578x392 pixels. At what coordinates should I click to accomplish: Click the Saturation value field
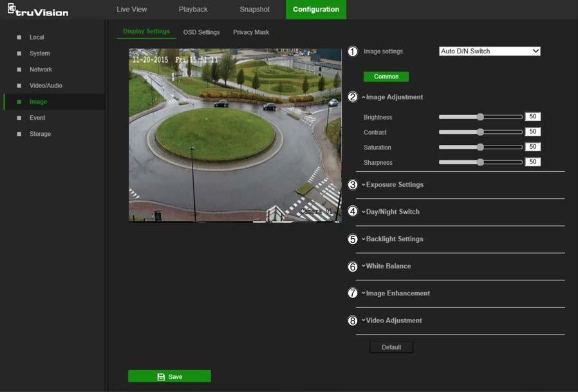(x=533, y=147)
